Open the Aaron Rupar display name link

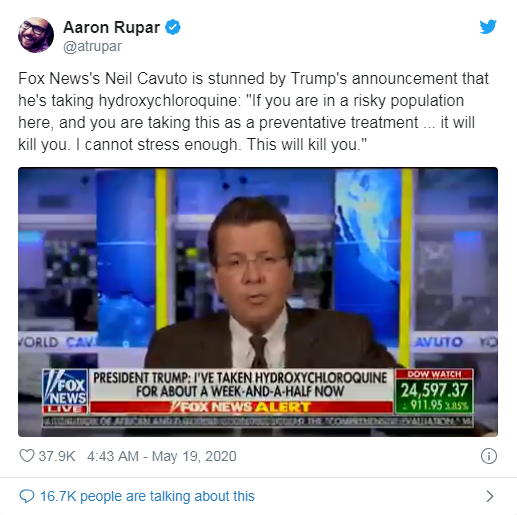[x=111, y=27]
